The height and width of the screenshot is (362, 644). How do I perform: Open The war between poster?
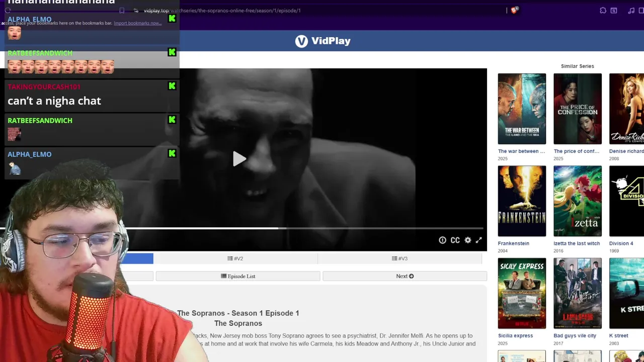click(x=522, y=109)
